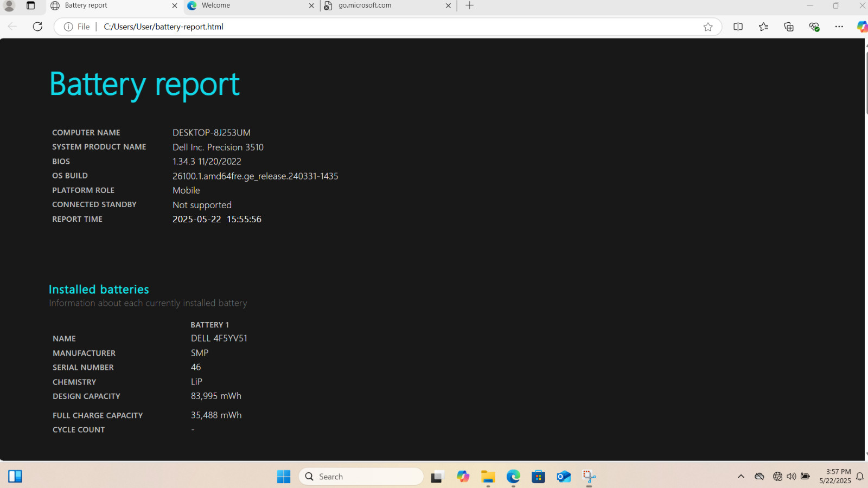The height and width of the screenshot is (488, 868).
Task: Open Snipping Tool from taskbar
Action: click(x=589, y=476)
